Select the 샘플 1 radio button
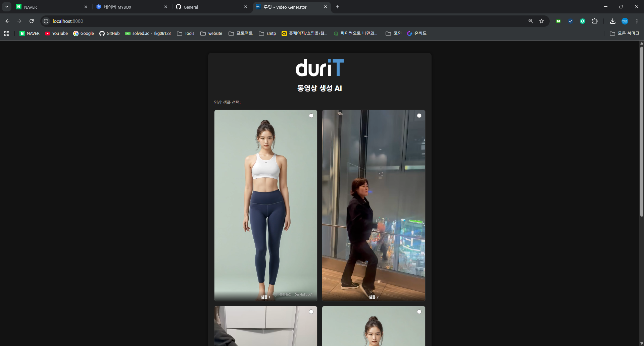Viewport: 644px width, 346px height. pos(311,116)
